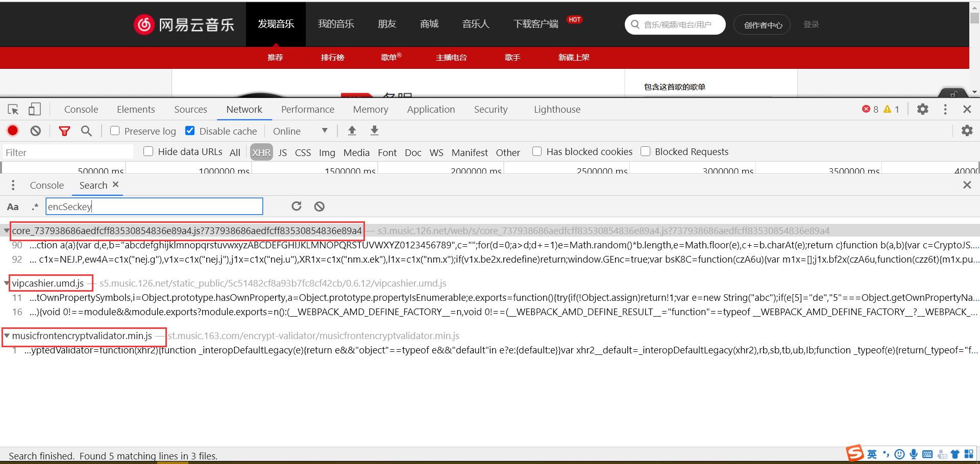The height and width of the screenshot is (464, 980).
Task: Open the Lighthouse tab
Action: click(x=557, y=109)
